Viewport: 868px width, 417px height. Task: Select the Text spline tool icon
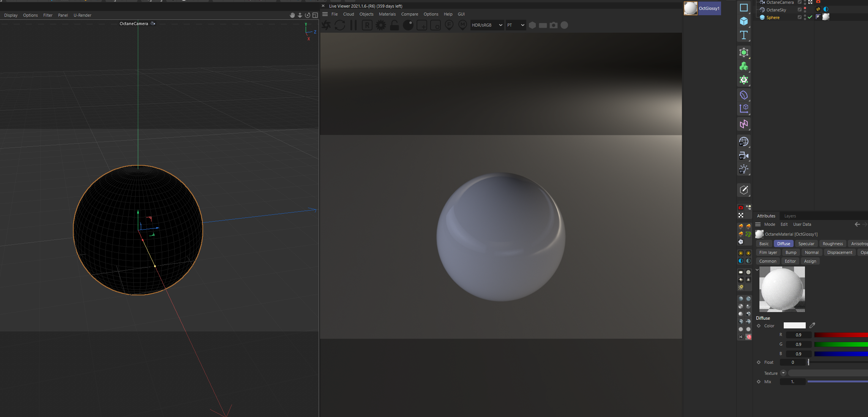[x=743, y=35]
